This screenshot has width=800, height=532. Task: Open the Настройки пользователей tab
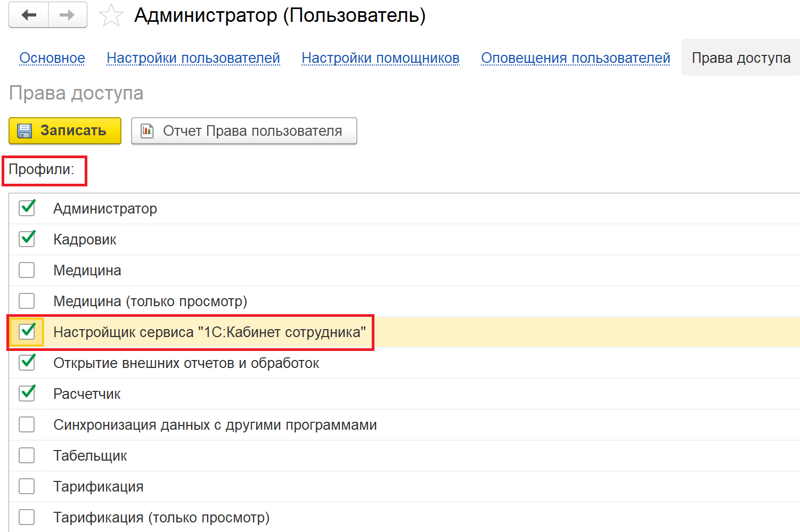[x=193, y=58]
